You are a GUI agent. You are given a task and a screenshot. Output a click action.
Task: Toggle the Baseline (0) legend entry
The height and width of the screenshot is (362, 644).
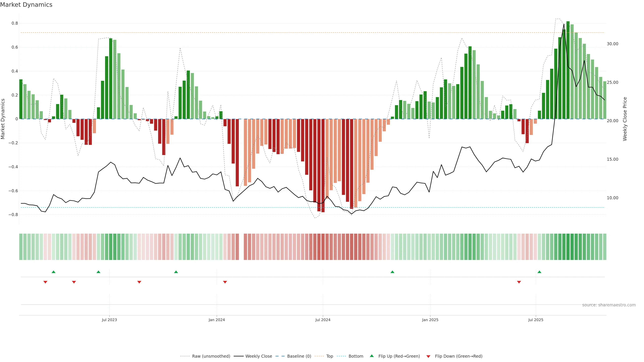coord(299,356)
